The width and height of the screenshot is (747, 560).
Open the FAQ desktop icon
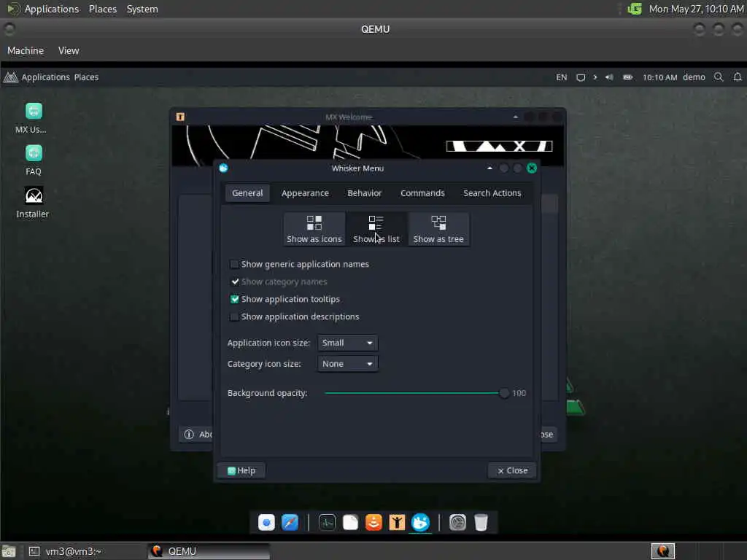pos(34,160)
